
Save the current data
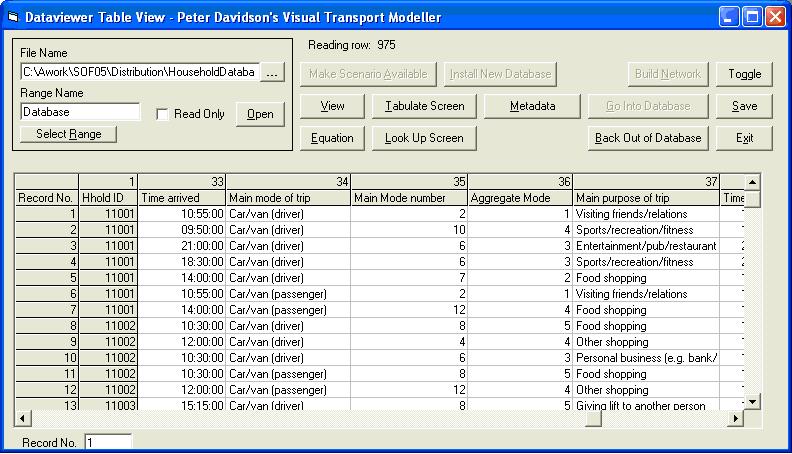tap(745, 106)
